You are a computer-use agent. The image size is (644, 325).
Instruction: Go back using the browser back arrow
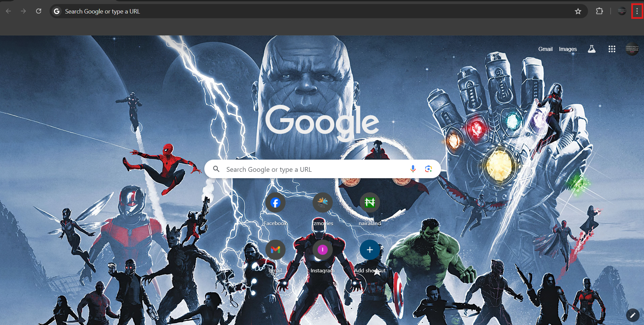click(x=8, y=11)
